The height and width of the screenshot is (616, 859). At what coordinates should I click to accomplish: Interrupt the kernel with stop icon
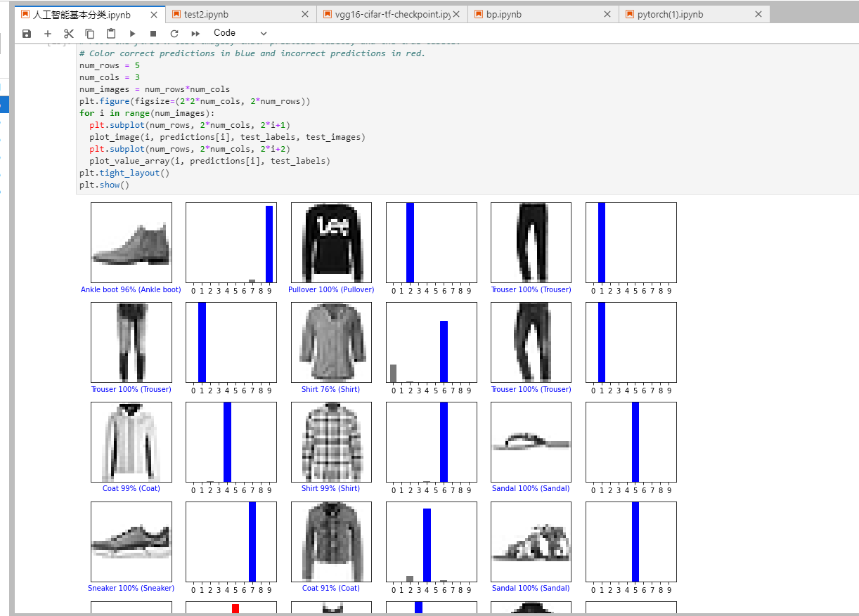click(153, 34)
